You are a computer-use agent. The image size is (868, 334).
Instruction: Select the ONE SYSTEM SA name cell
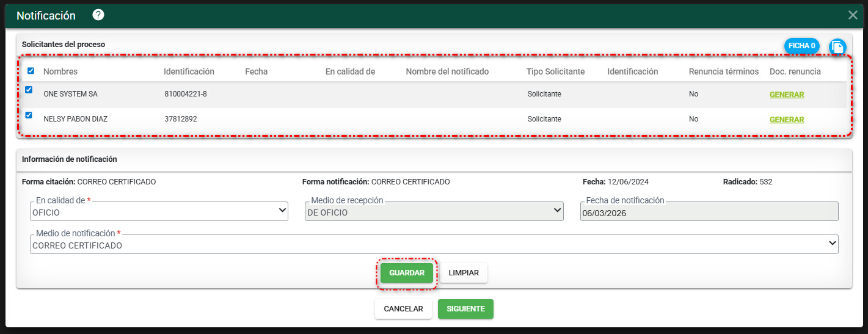[x=70, y=95]
